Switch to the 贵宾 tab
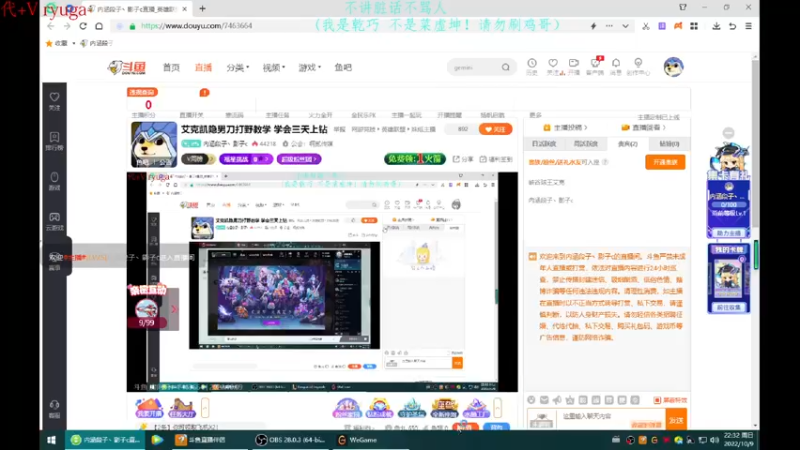The height and width of the screenshot is (450, 800). 628,144
